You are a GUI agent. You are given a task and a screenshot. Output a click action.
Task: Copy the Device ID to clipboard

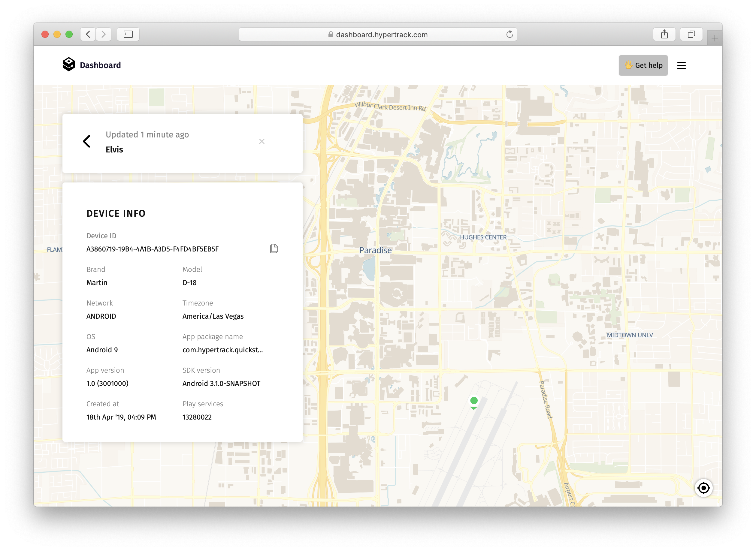pos(274,248)
